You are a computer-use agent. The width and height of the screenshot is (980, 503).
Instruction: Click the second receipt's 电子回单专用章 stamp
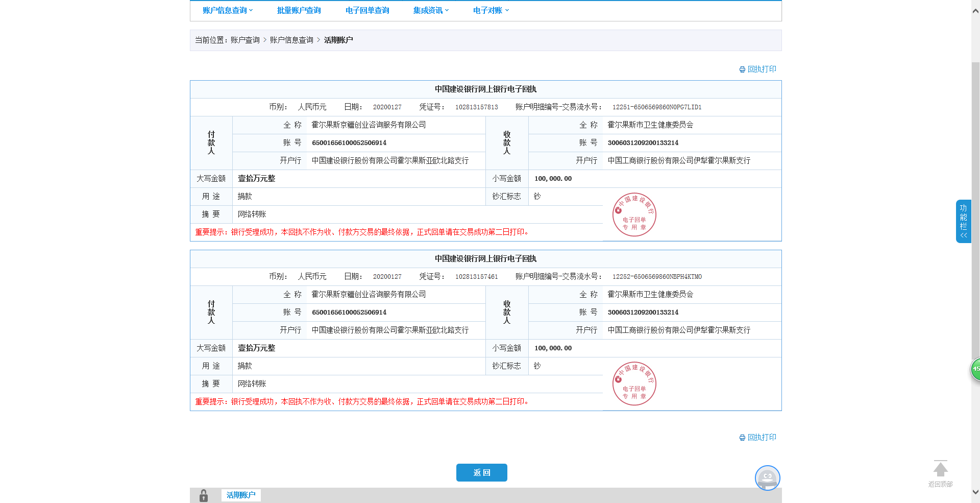[634, 384]
